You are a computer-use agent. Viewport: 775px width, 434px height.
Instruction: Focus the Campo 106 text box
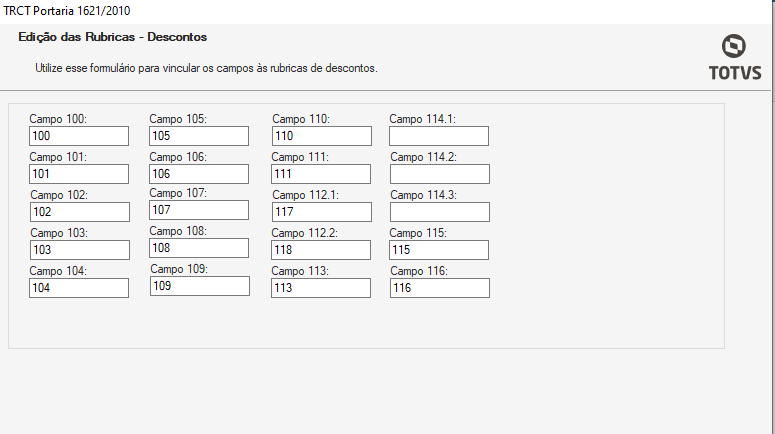point(199,174)
